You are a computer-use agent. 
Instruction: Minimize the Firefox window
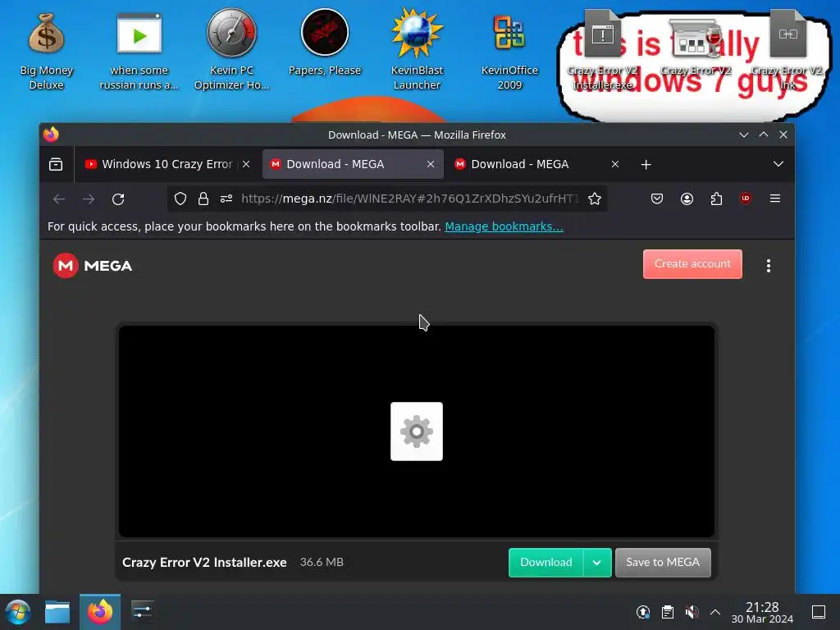(x=743, y=135)
